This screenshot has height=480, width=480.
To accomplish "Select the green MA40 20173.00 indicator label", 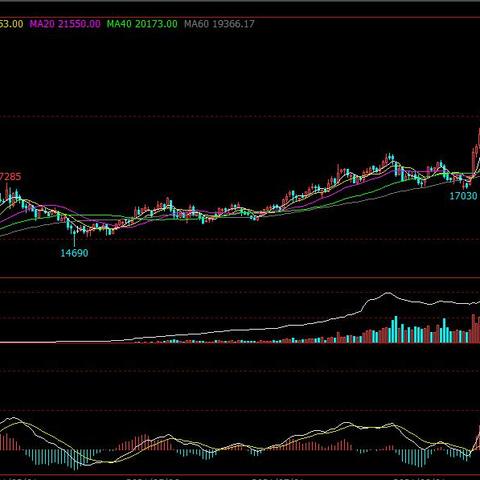I will (x=142, y=24).
